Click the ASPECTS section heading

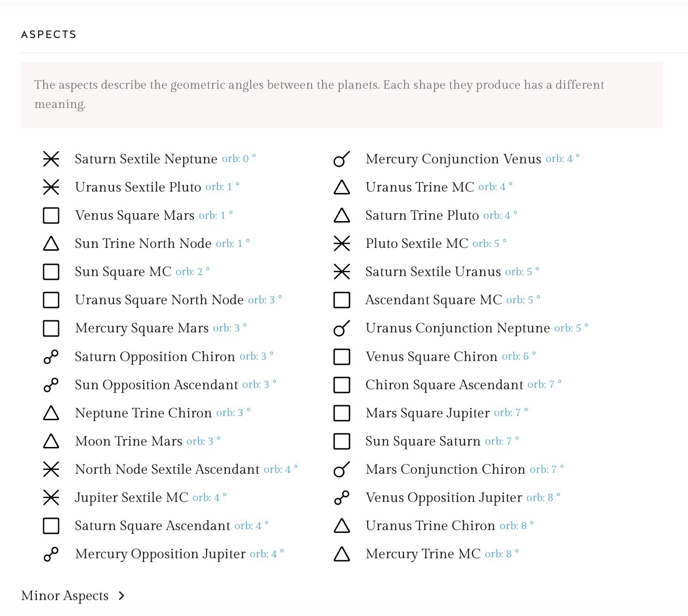tap(49, 34)
